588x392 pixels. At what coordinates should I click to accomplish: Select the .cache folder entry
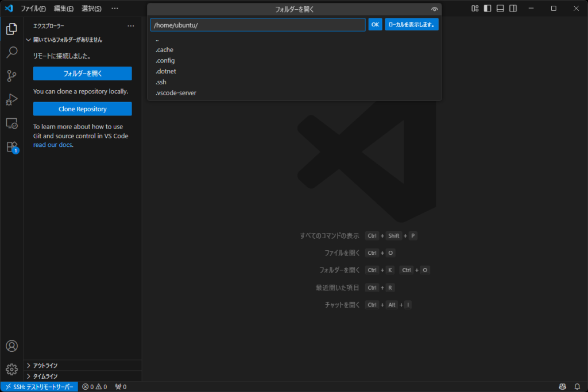[295, 50]
